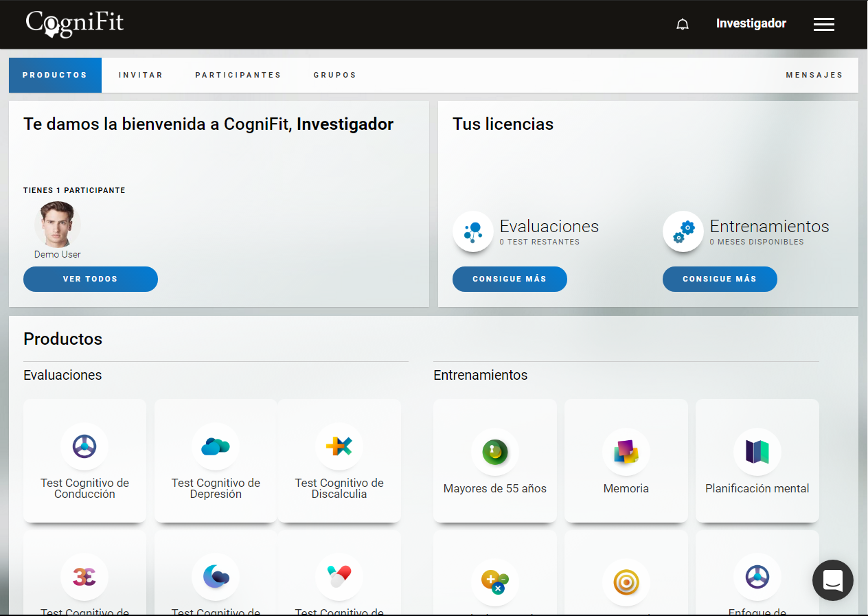
Task: Switch to the Participantes tab
Action: (x=238, y=75)
